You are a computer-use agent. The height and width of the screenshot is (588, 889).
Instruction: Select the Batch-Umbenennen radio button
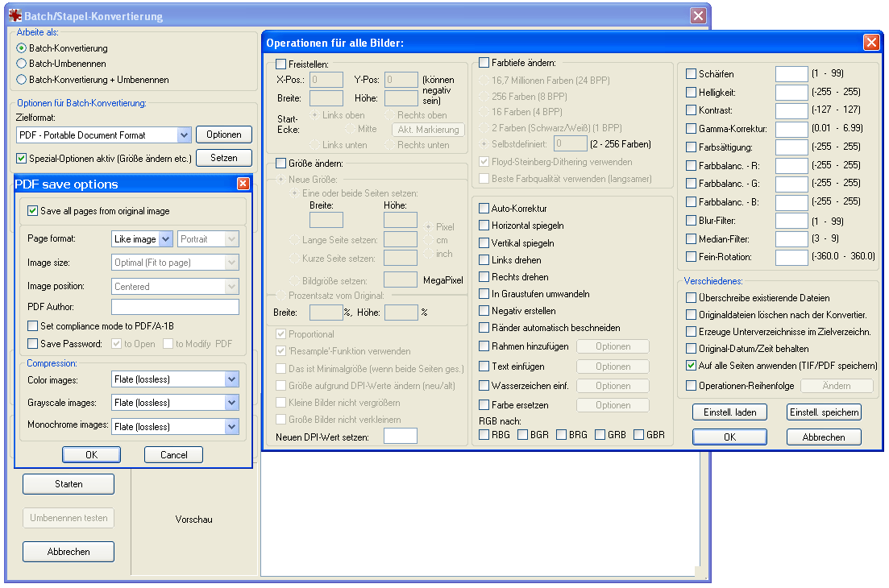pos(22,64)
